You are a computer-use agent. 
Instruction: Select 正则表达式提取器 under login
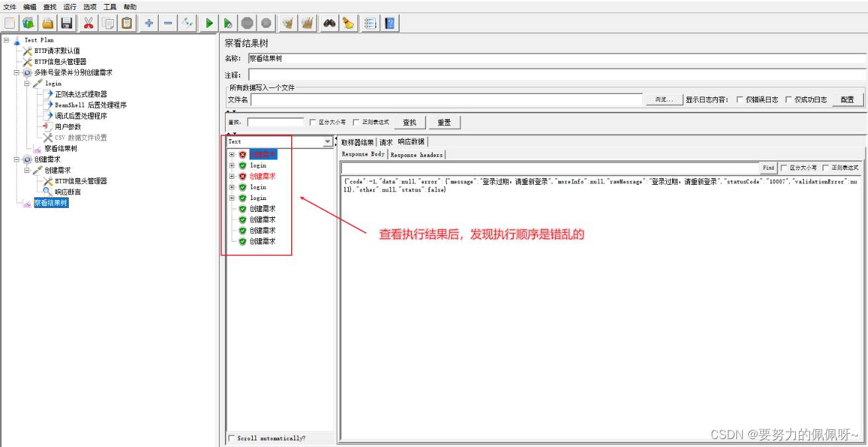pos(81,94)
